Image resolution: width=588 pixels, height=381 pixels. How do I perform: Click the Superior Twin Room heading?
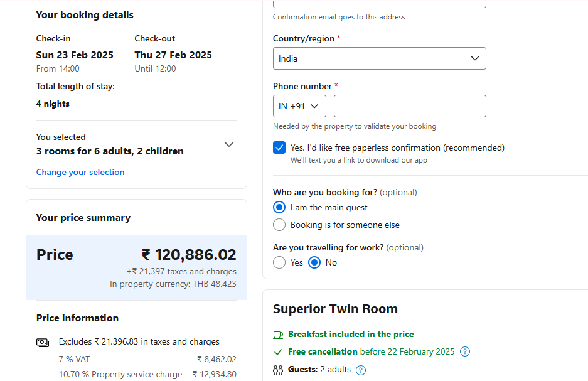point(335,309)
